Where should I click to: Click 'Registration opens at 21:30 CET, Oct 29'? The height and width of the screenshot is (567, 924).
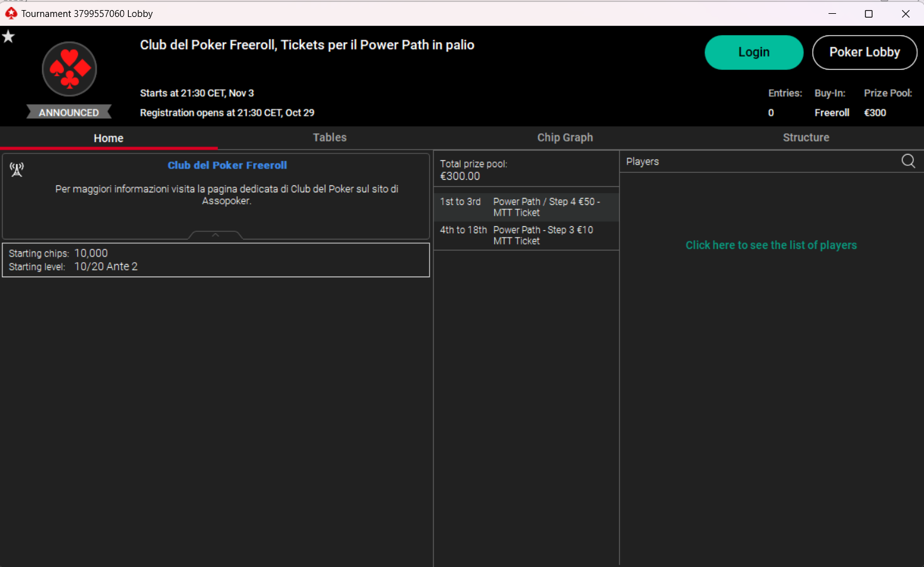(x=227, y=113)
